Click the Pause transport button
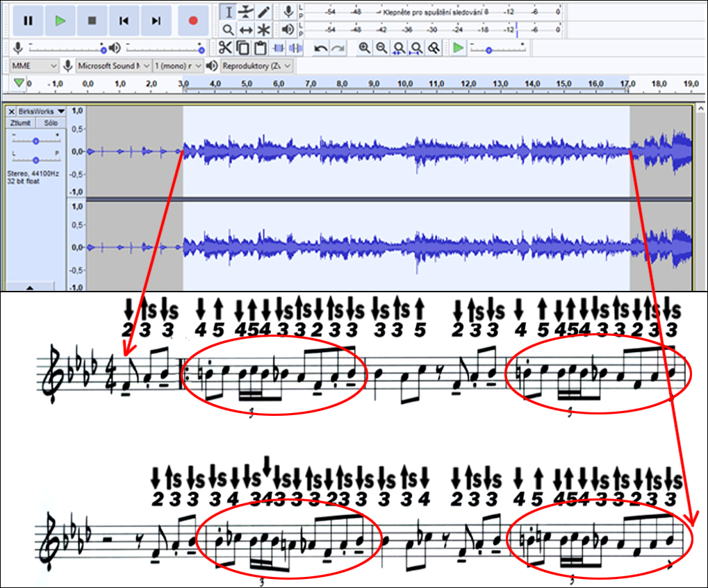 point(28,21)
